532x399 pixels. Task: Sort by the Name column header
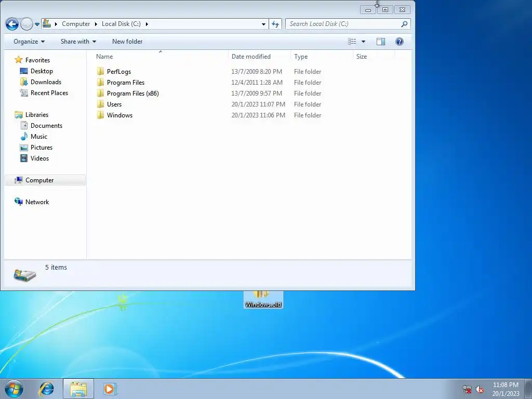104,56
